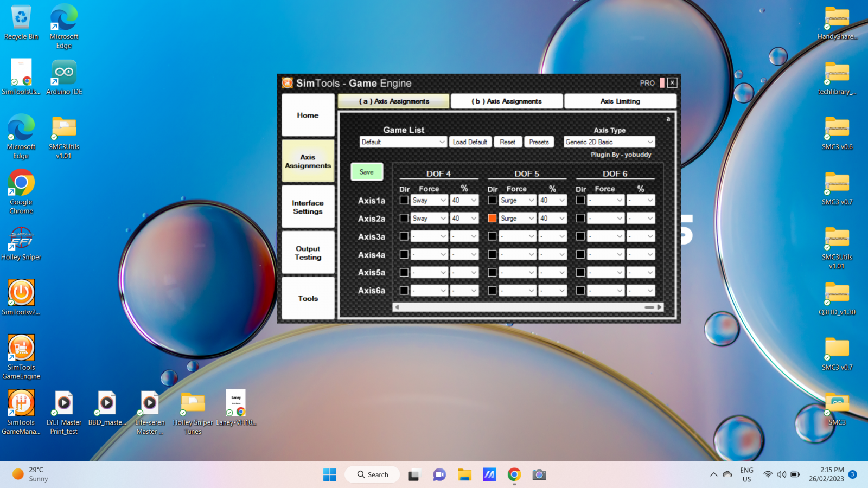The image size is (868, 488).
Task: Open BBD_master media file icon
Action: [x=107, y=408]
